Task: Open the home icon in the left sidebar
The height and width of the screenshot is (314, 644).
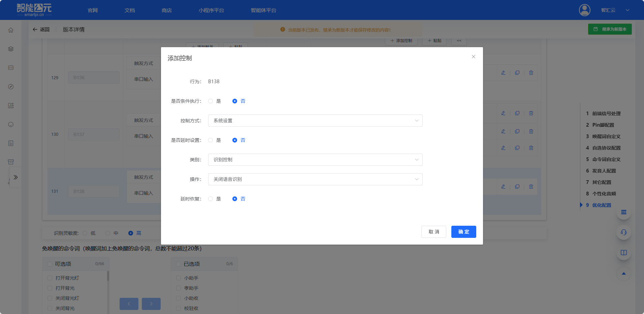Action: click(x=10, y=30)
